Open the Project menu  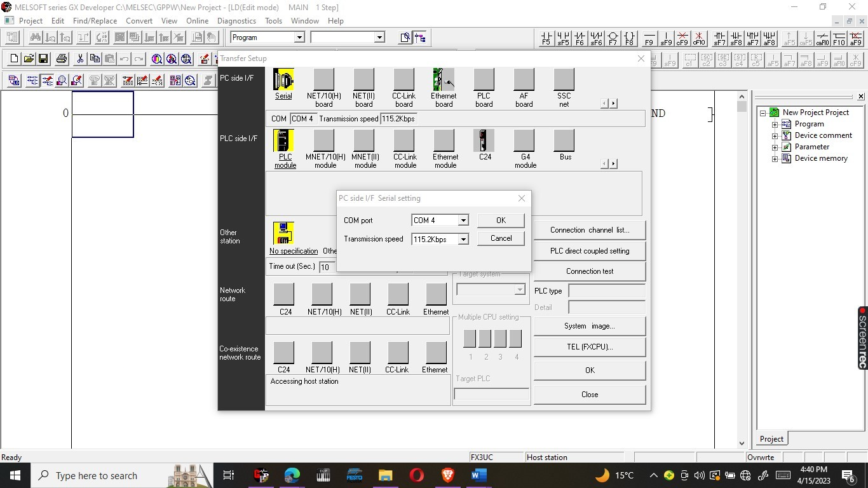pyautogui.click(x=31, y=21)
